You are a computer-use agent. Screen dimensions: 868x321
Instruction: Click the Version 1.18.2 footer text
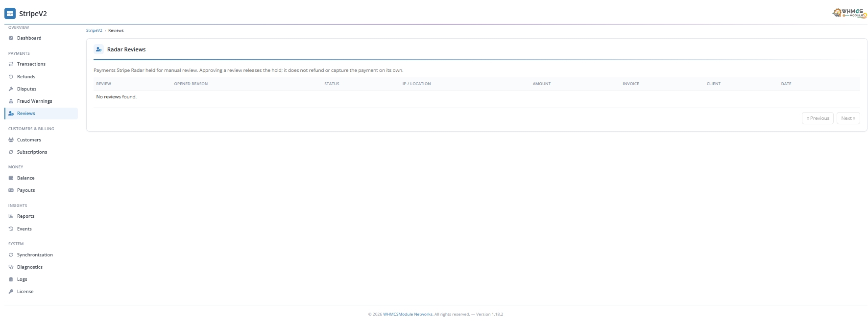(489, 314)
